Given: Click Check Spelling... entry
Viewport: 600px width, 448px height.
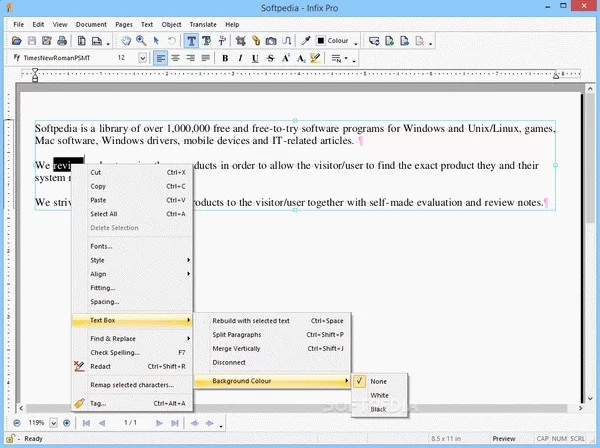Looking at the screenshot, I should [x=132, y=352].
